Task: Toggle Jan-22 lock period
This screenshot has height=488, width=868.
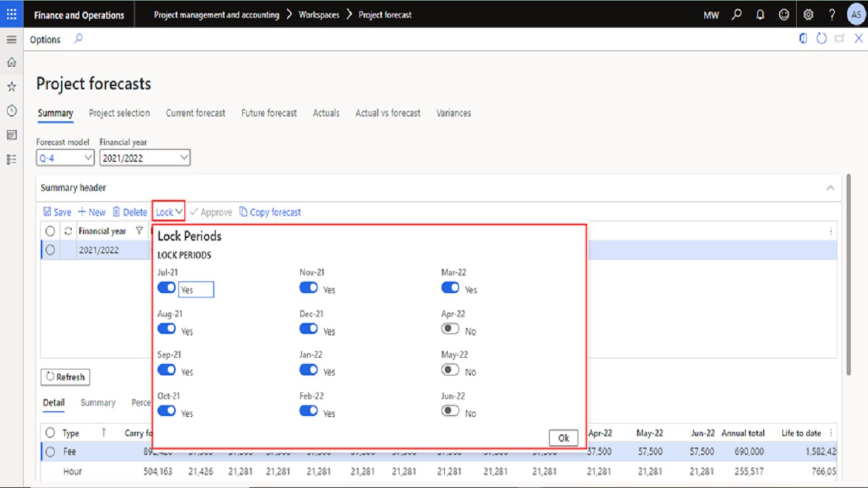Action: coord(309,369)
